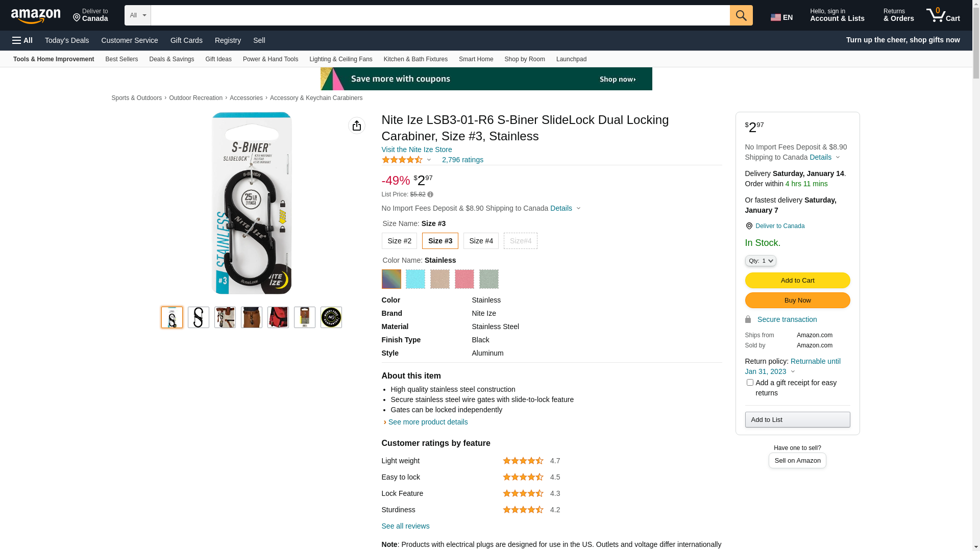Click the list price info icon

click(x=430, y=194)
